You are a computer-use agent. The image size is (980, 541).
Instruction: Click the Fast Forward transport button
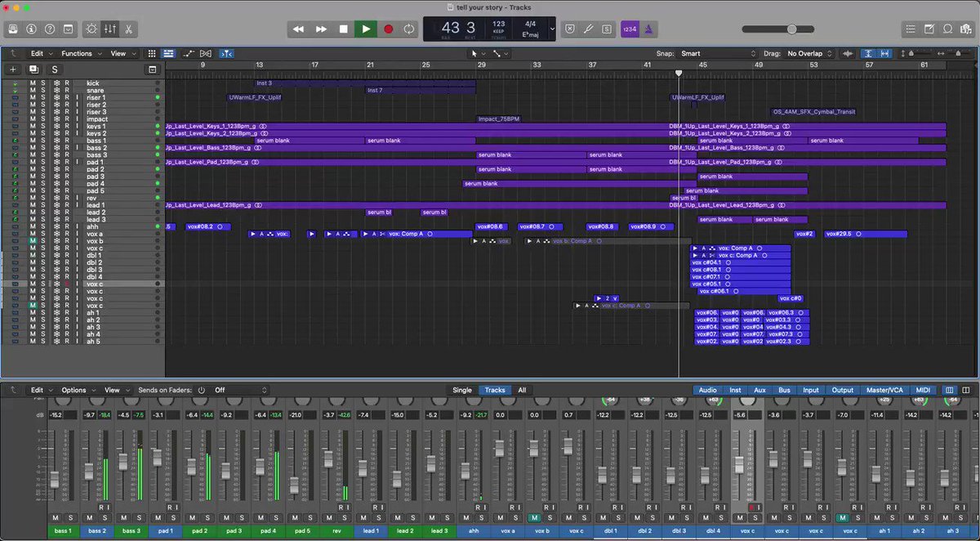pos(321,29)
